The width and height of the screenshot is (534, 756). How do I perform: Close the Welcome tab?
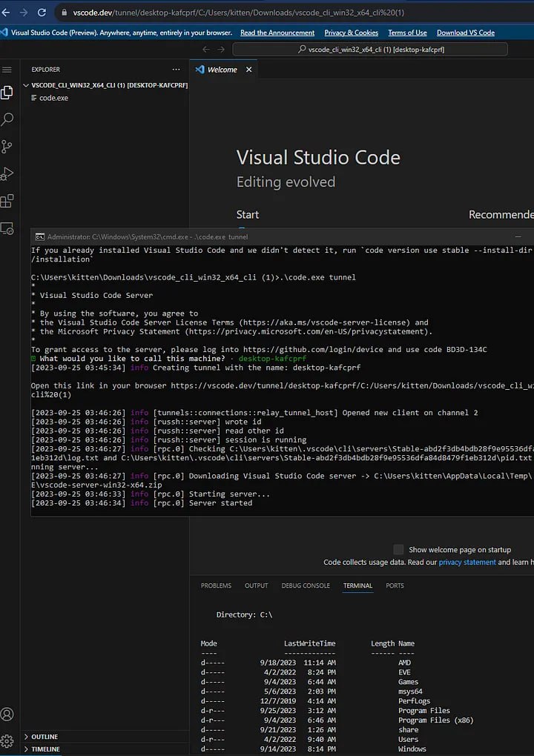coord(249,70)
